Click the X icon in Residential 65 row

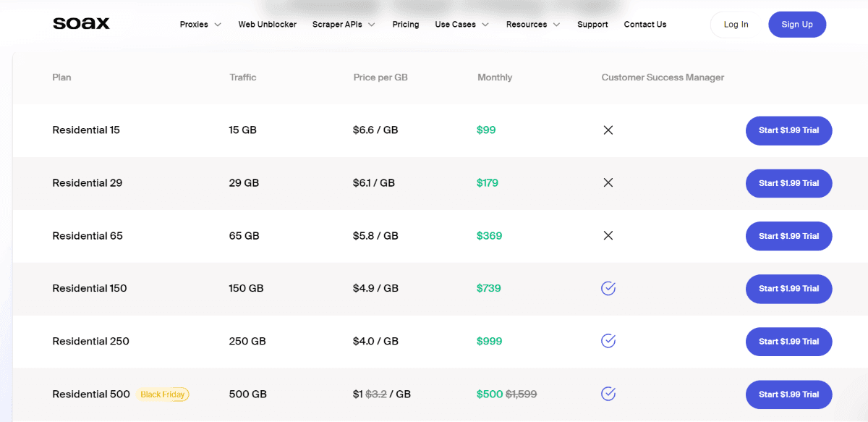pyautogui.click(x=608, y=236)
